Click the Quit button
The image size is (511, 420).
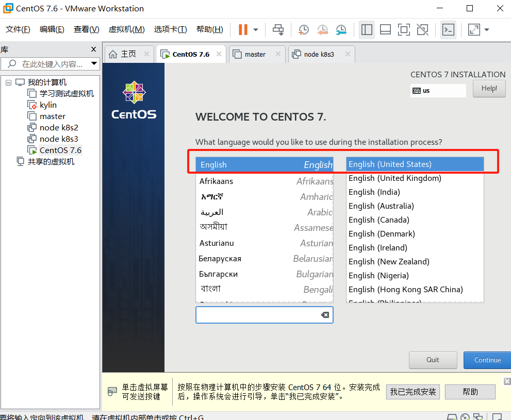tap(433, 360)
